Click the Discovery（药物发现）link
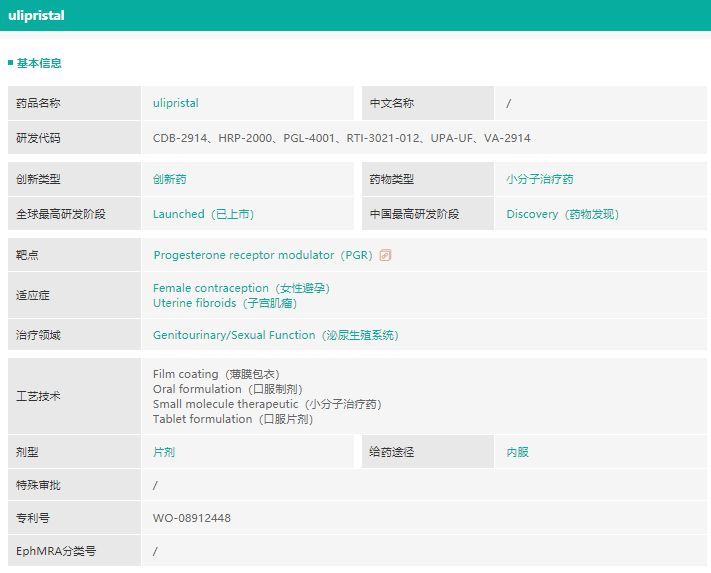 click(562, 214)
